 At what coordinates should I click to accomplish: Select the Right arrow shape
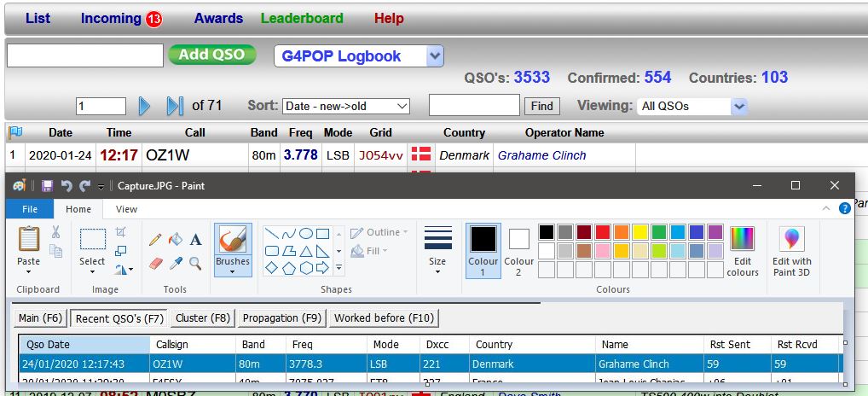tap(322, 268)
